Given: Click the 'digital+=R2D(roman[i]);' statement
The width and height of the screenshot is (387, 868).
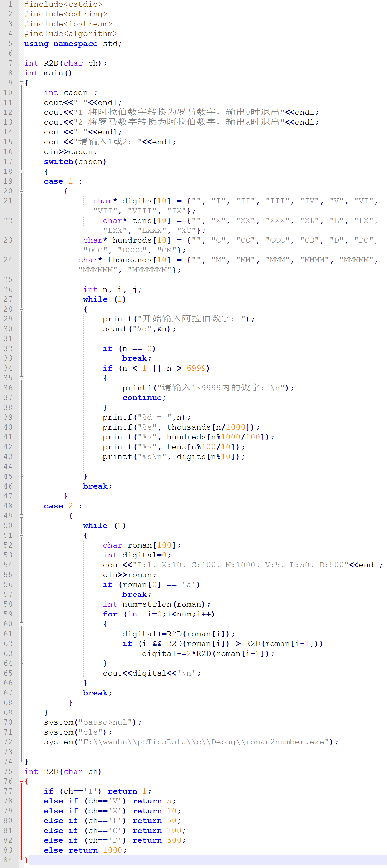Looking at the screenshot, I should point(179,634).
